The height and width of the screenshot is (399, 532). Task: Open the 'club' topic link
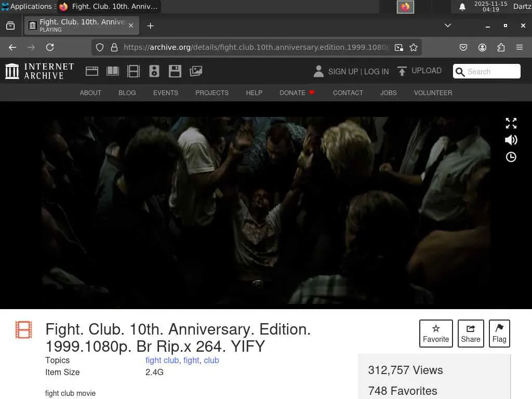(211, 361)
